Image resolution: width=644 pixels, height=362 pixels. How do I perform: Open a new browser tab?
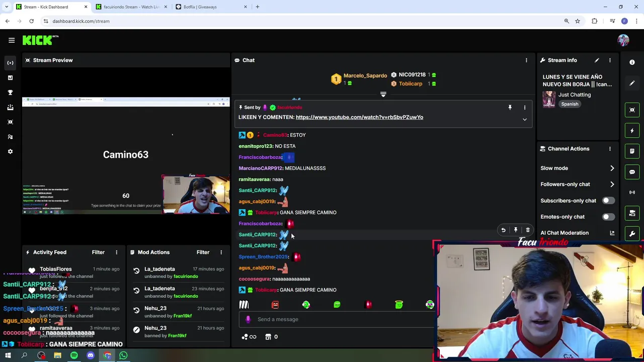[257, 7]
